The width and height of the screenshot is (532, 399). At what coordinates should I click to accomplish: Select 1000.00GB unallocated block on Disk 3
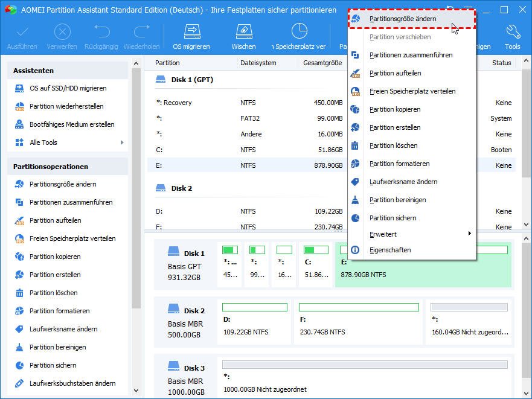click(x=365, y=377)
